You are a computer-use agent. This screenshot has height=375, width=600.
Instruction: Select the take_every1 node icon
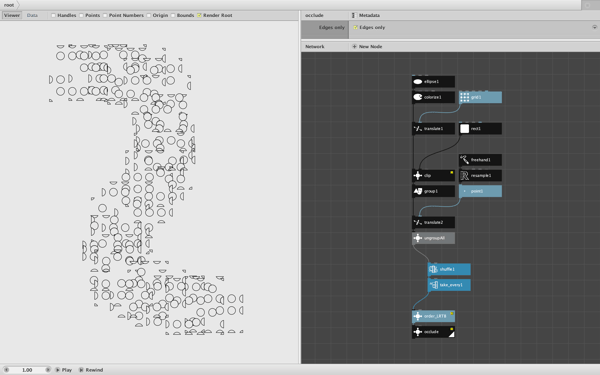433,285
